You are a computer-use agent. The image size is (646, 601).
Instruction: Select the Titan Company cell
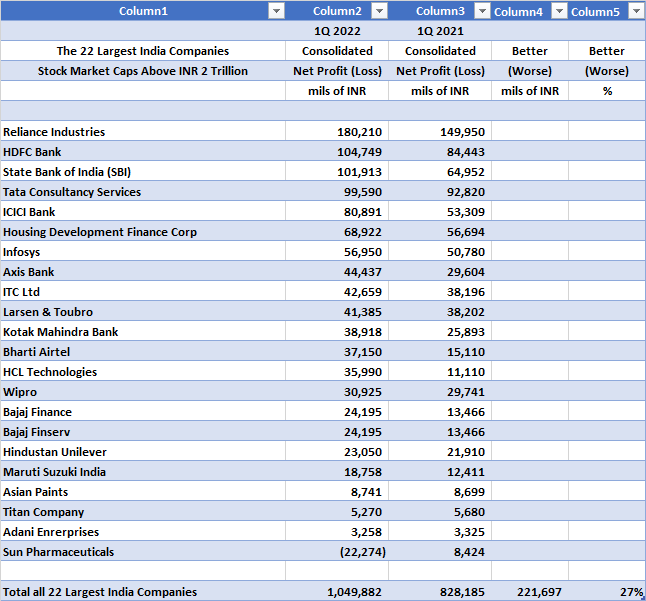pyautogui.click(x=143, y=512)
